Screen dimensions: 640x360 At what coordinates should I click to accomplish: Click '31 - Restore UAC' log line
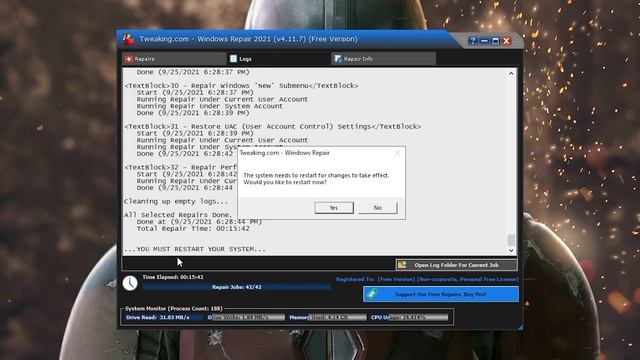273,127
